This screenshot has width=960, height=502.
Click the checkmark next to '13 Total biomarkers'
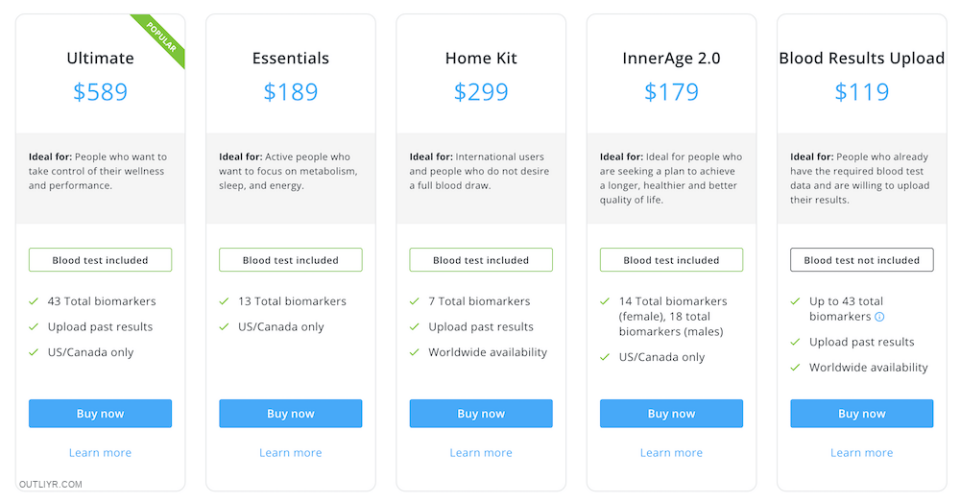(225, 301)
